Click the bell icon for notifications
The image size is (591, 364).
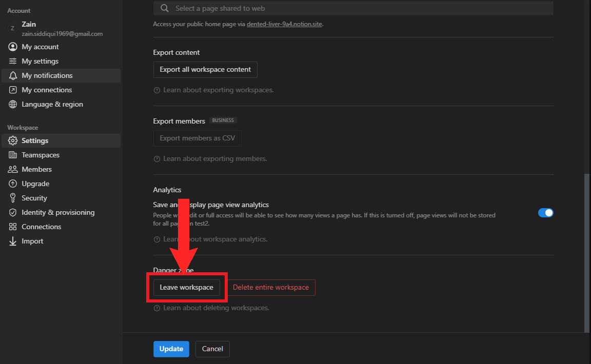tap(13, 75)
